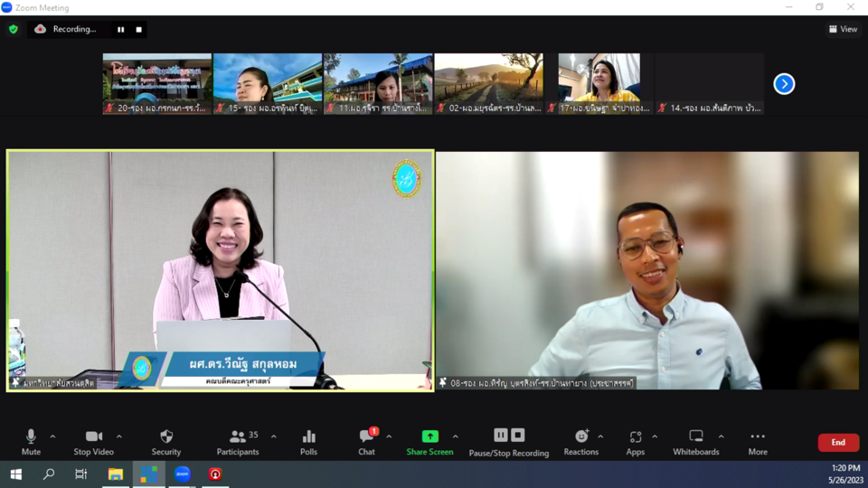Mute the microphone
Image resolution: width=868 pixels, height=488 pixels.
coord(31,442)
